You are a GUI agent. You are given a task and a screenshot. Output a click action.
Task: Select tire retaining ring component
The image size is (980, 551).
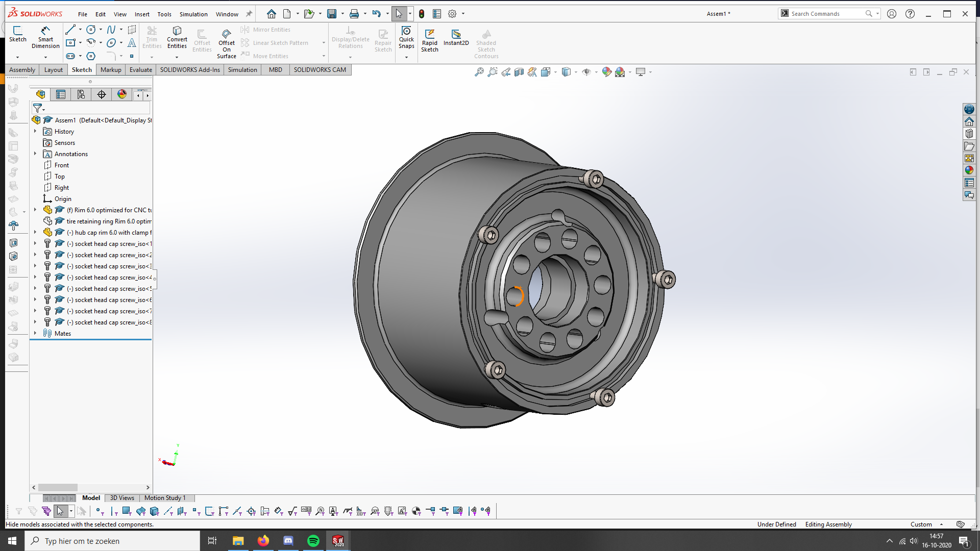pyautogui.click(x=109, y=221)
